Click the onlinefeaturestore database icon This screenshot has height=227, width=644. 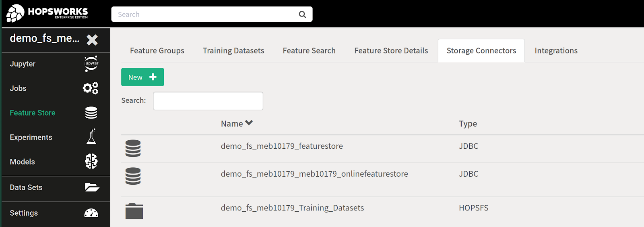point(133,176)
